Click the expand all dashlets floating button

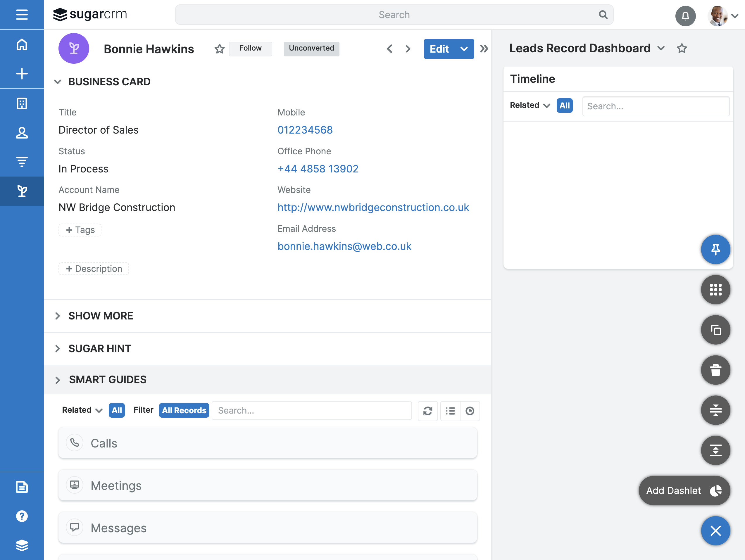[x=715, y=450]
